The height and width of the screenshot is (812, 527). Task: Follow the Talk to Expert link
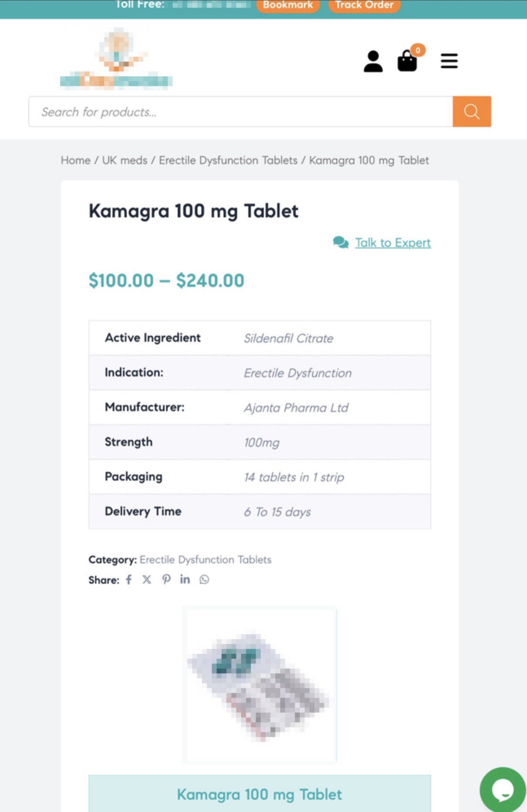coord(393,243)
